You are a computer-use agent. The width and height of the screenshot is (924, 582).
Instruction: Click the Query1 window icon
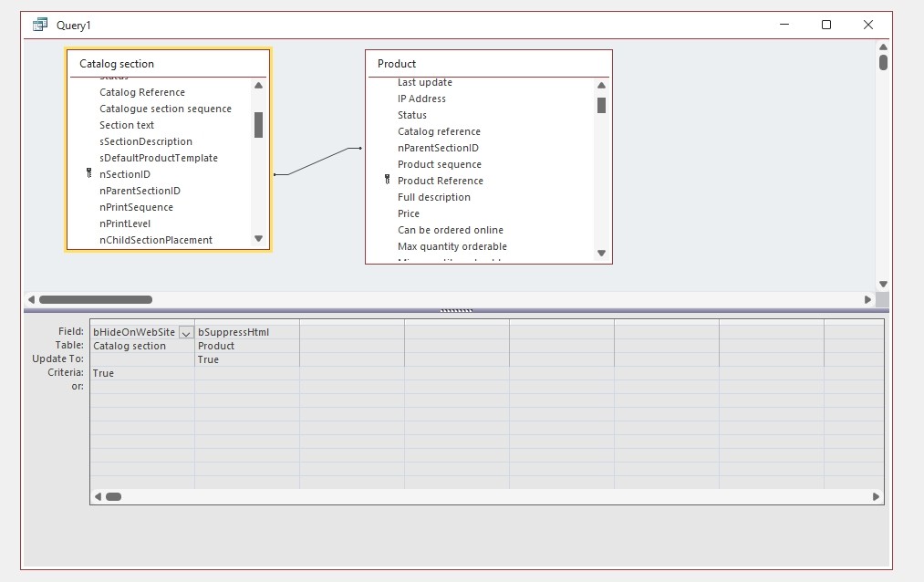[40, 26]
